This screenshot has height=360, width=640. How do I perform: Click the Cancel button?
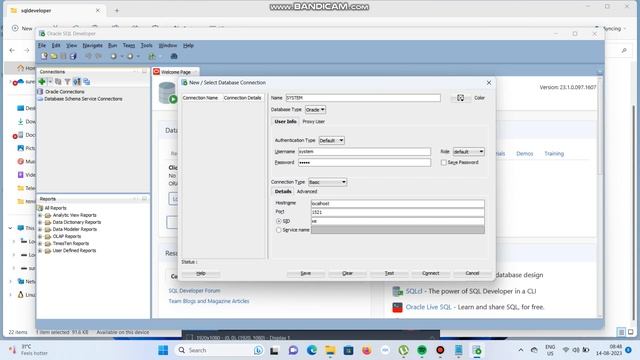[472, 273]
